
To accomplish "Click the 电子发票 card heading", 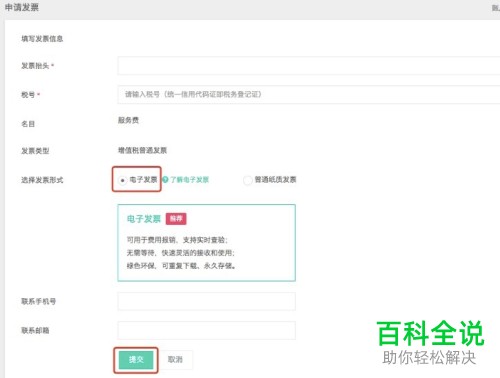I will [x=144, y=219].
